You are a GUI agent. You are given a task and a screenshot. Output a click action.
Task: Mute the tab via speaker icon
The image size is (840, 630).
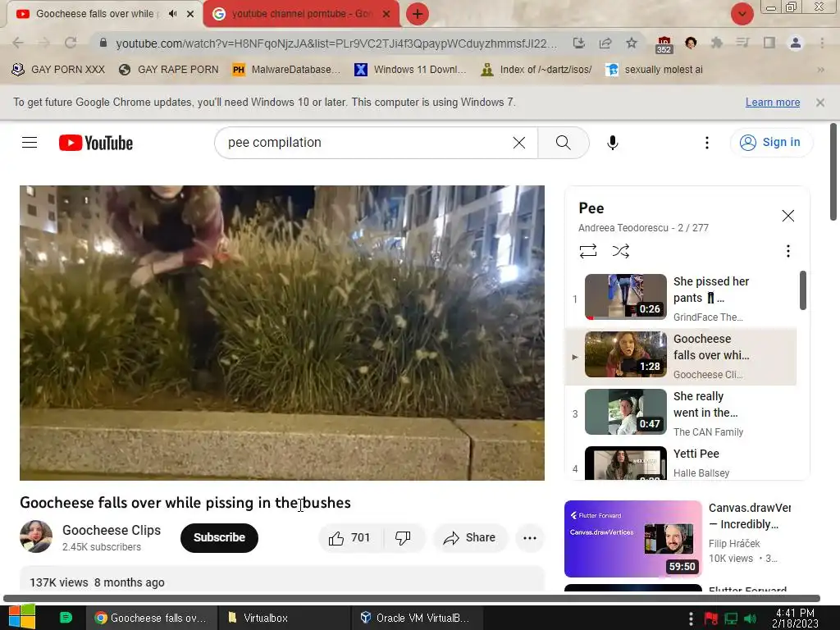coord(172,14)
